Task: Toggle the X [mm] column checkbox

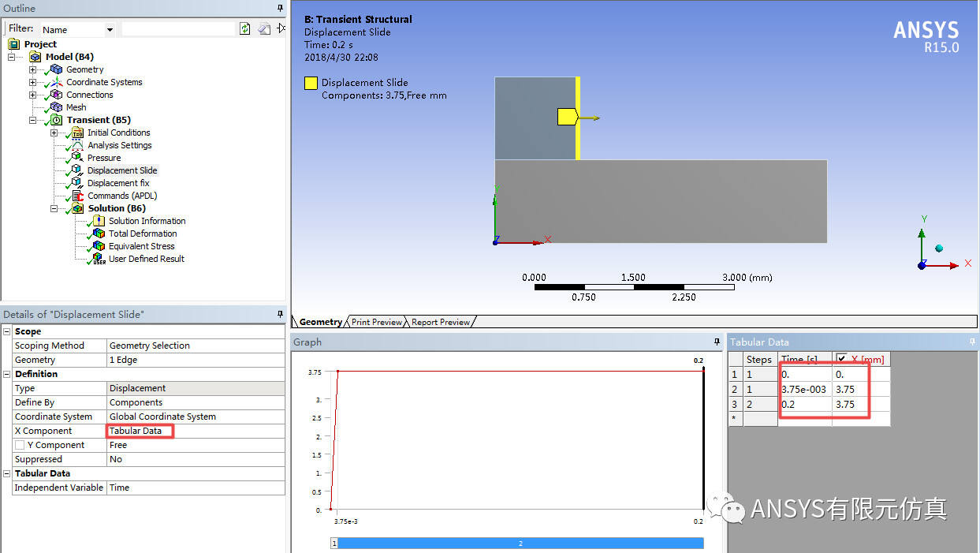Action: pyautogui.click(x=842, y=359)
